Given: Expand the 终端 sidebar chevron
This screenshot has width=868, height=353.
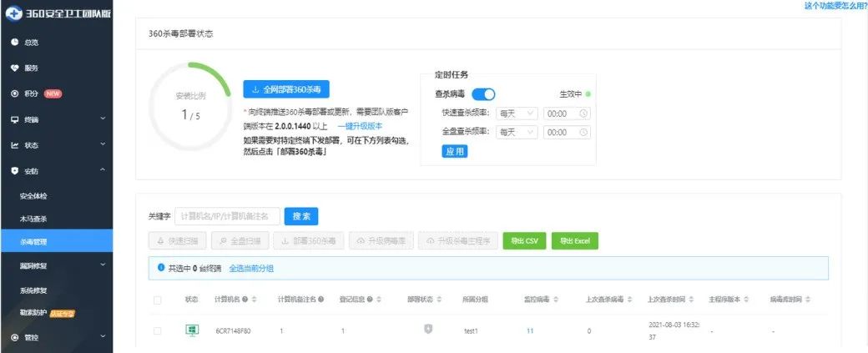Looking at the screenshot, I should pyautogui.click(x=103, y=119).
